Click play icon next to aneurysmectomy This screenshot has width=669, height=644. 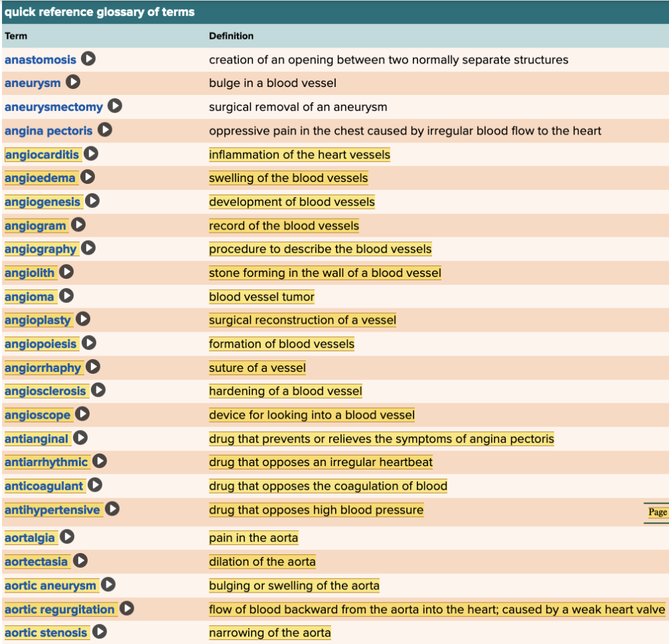[115, 106]
